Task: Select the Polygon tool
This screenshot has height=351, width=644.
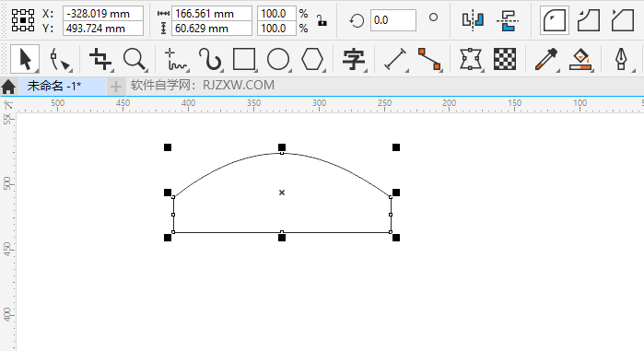Action: coord(312,60)
